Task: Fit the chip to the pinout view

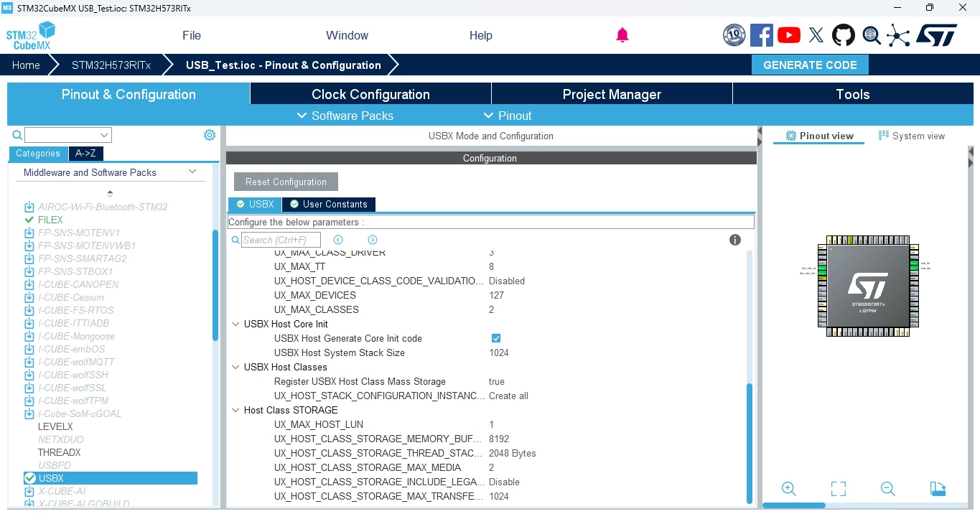Action: click(838, 489)
